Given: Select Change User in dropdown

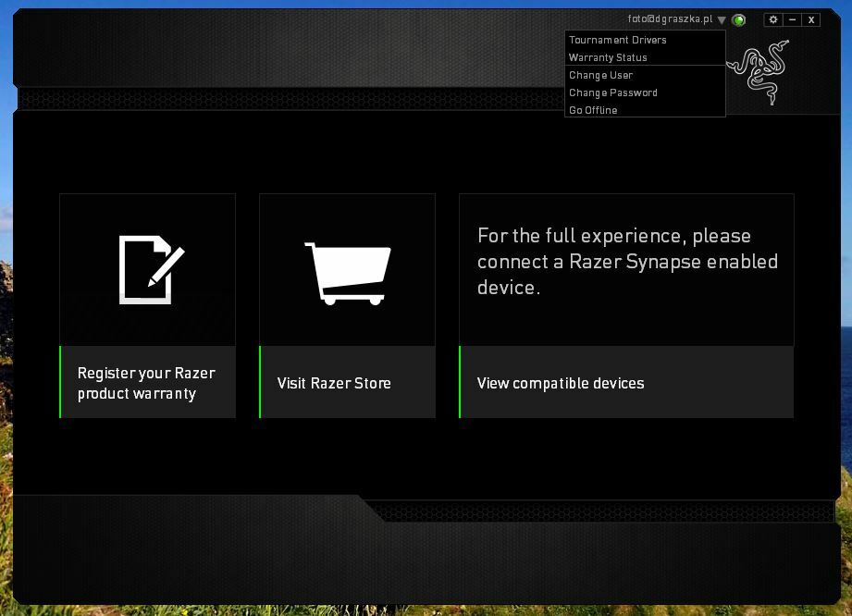Looking at the screenshot, I should [645, 75].
